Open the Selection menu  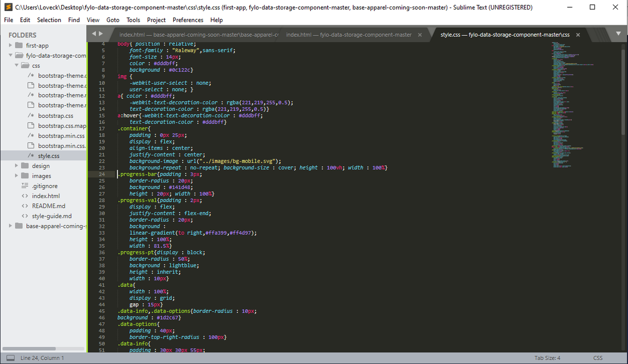pyautogui.click(x=49, y=20)
